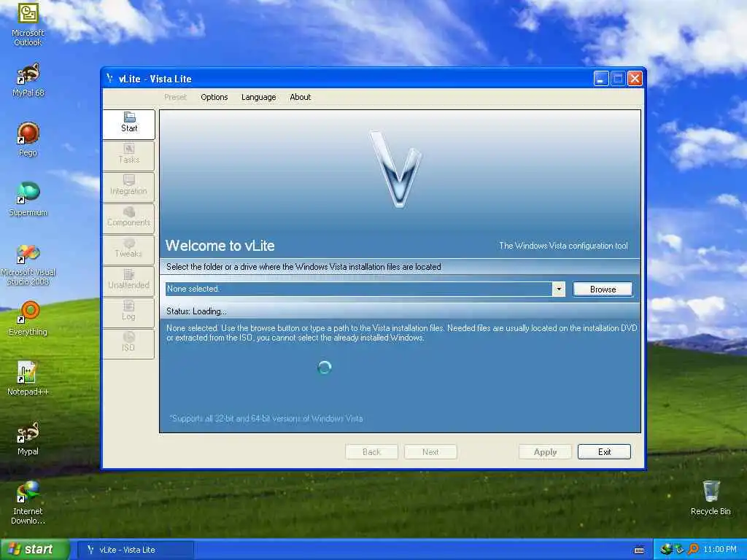747x560 pixels.
Task: Select the Notepad++ desktop icon
Action: pyautogui.click(x=28, y=378)
